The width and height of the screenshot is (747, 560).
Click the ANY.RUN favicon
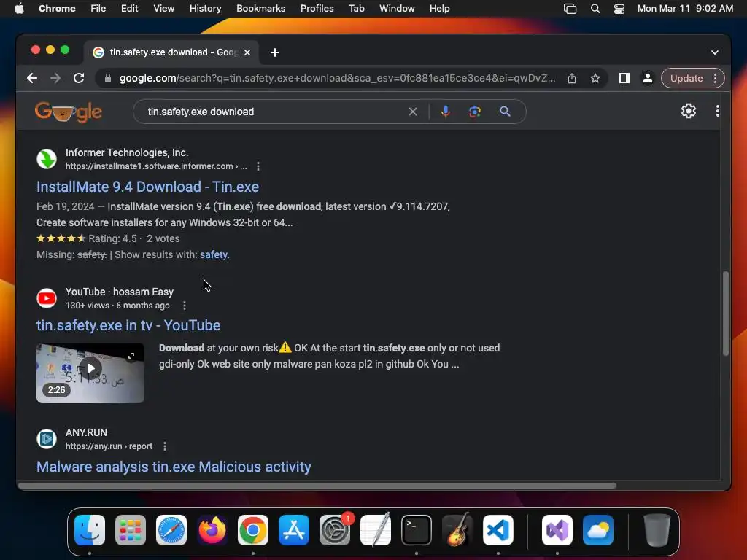click(x=47, y=439)
